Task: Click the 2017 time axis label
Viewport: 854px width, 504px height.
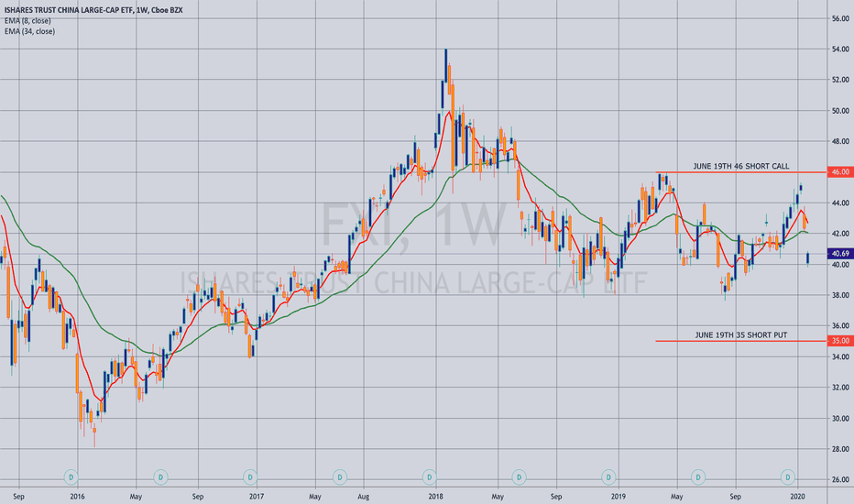Action: 257,497
